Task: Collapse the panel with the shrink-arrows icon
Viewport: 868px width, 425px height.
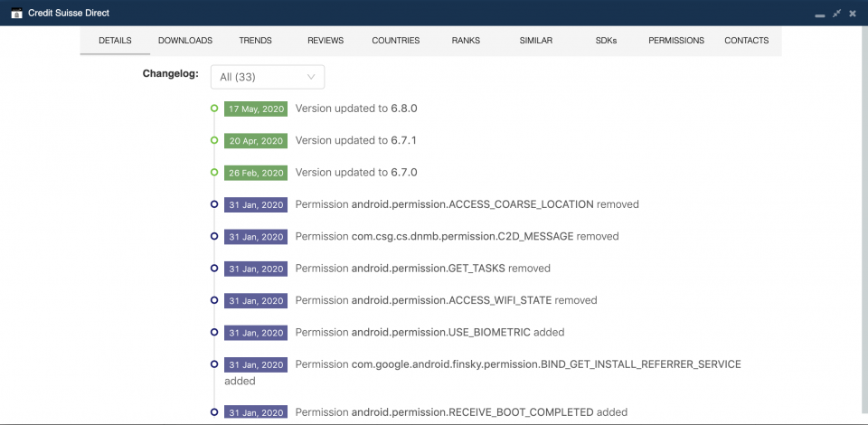Action: pos(836,13)
